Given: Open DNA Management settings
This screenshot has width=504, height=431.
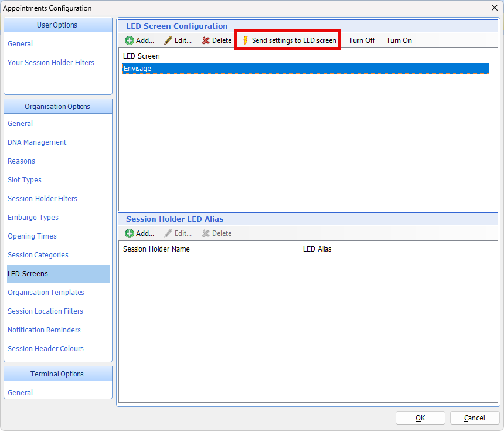Looking at the screenshot, I should tap(37, 142).
